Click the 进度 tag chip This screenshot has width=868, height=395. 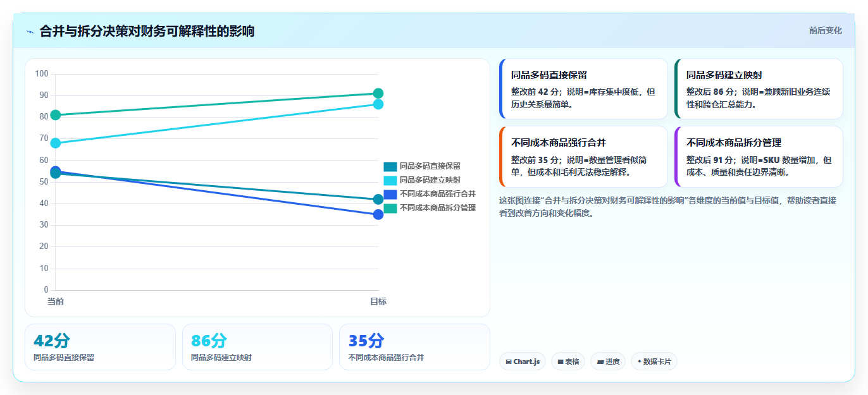(x=608, y=362)
